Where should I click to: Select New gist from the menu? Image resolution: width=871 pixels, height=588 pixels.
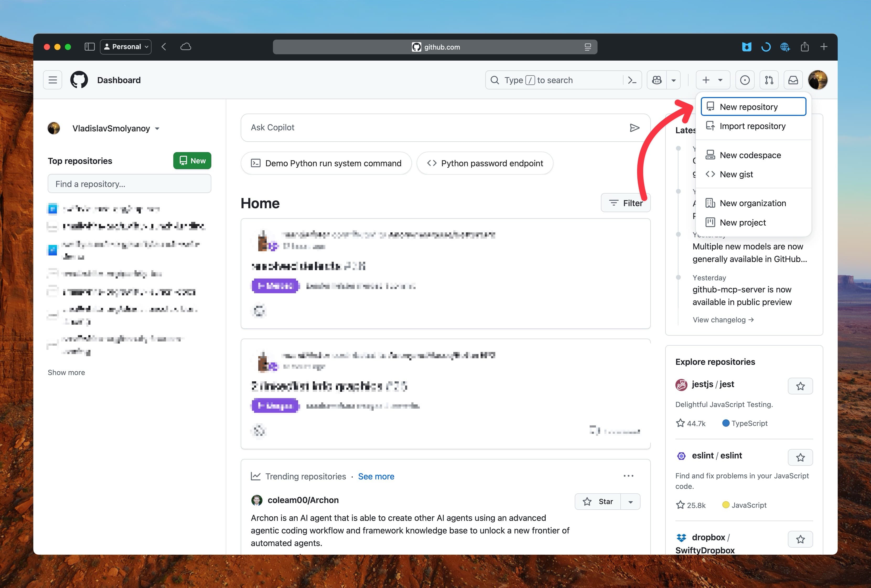pyautogui.click(x=753, y=174)
